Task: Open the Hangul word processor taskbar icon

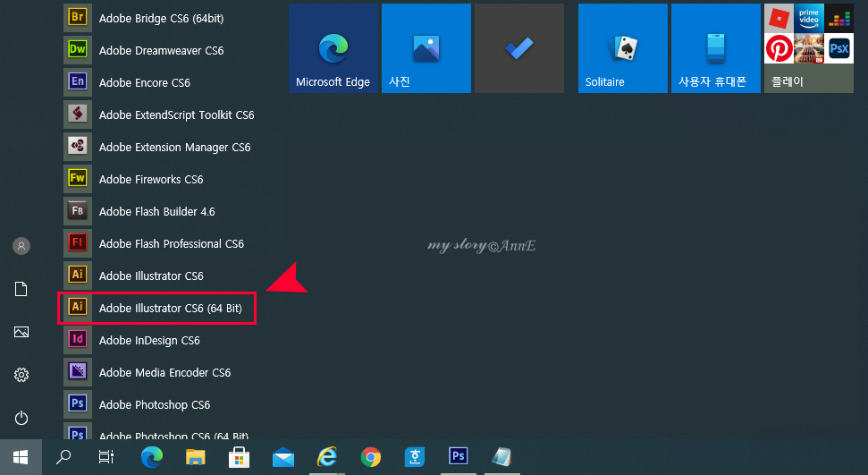Action: 415,457
